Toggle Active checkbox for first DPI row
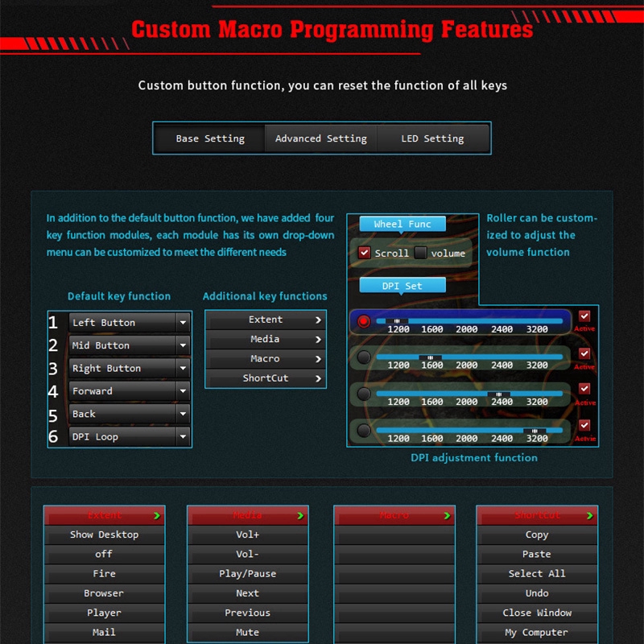 [584, 317]
